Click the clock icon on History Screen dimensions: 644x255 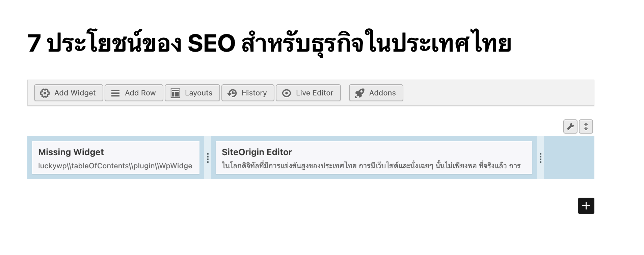tap(232, 93)
